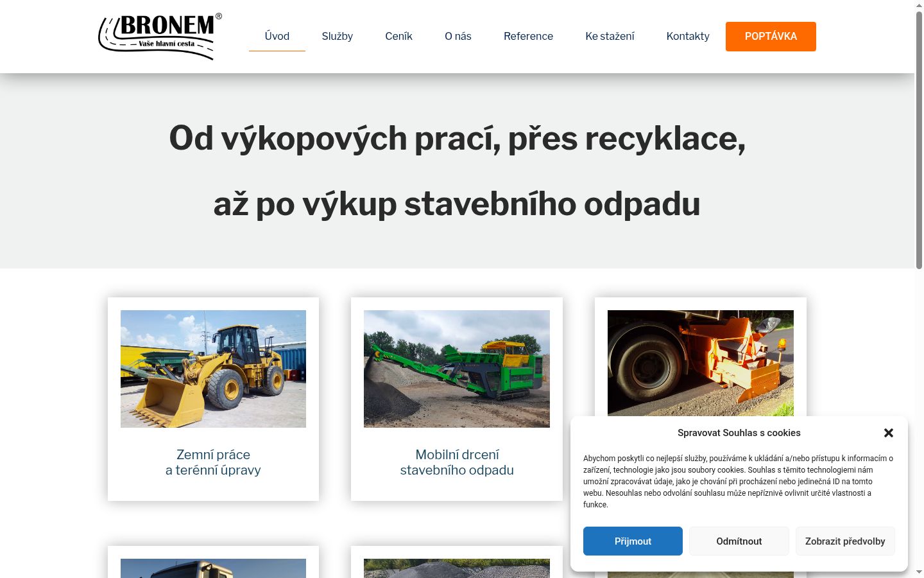924x578 pixels.
Task: Open the wheel loader photo
Action: (213, 369)
